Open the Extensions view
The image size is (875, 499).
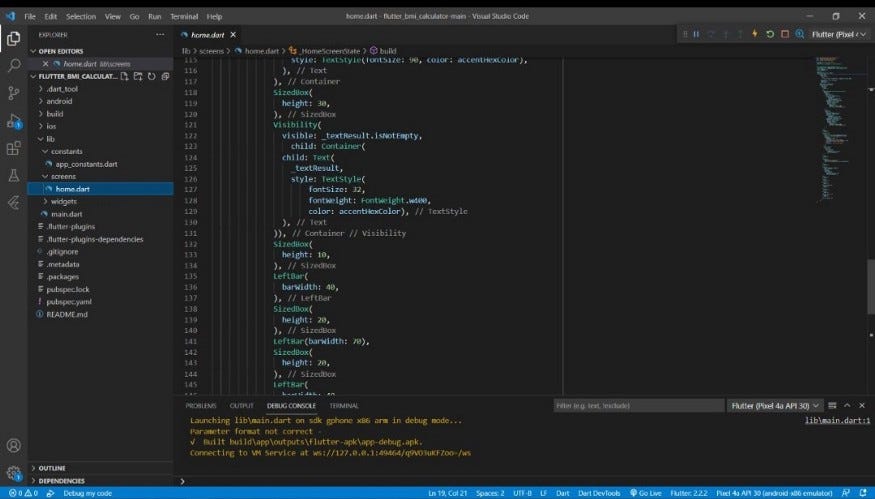click(x=14, y=148)
